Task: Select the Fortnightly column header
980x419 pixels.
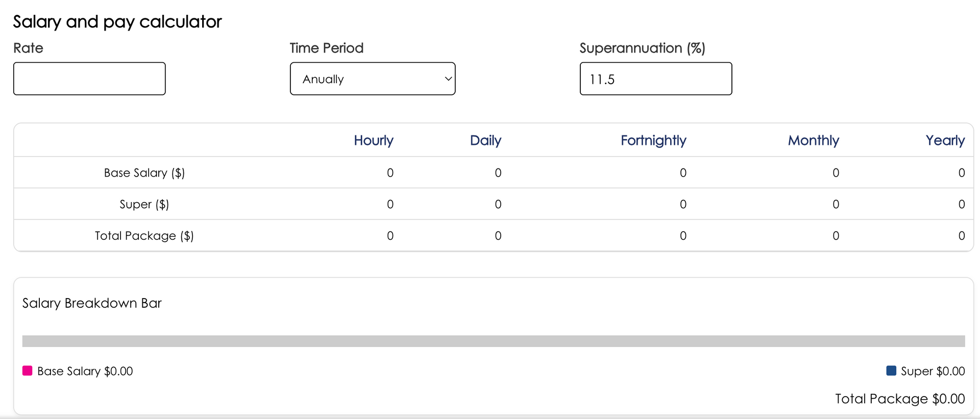Action: pyautogui.click(x=653, y=140)
